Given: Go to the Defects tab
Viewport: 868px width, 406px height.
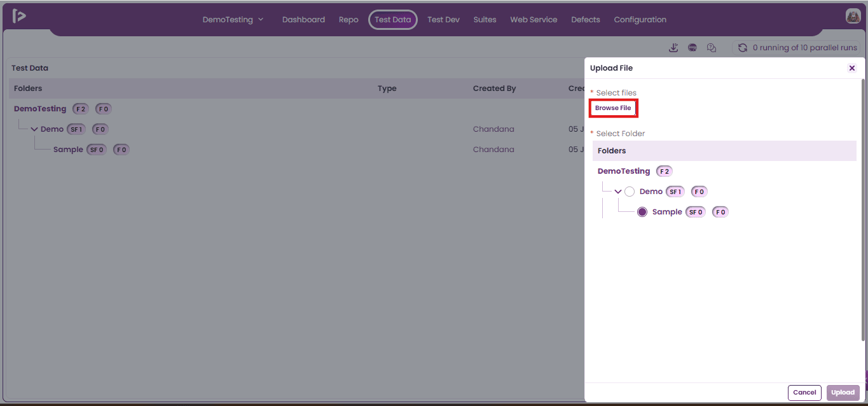Looking at the screenshot, I should 586,20.
